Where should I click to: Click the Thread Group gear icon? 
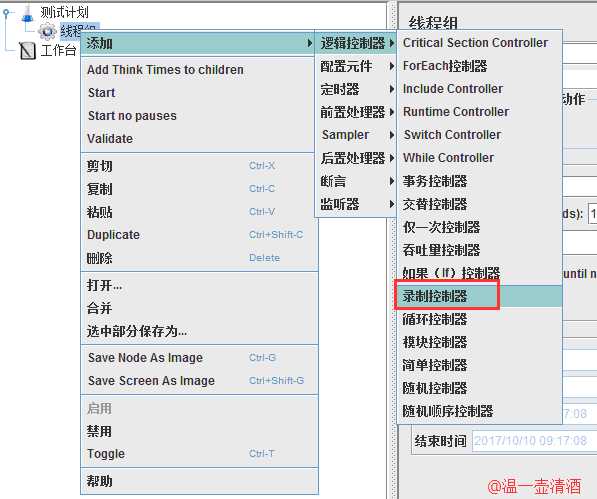[47, 31]
